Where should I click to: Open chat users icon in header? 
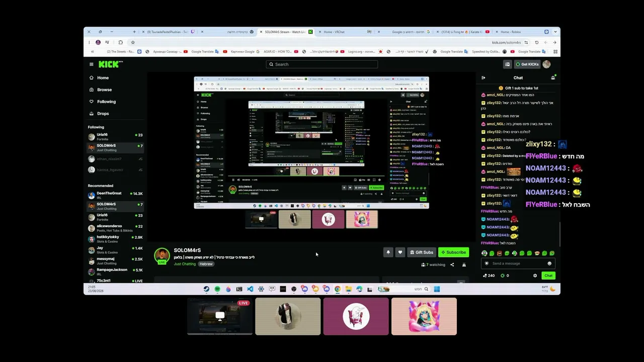point(553,78)
